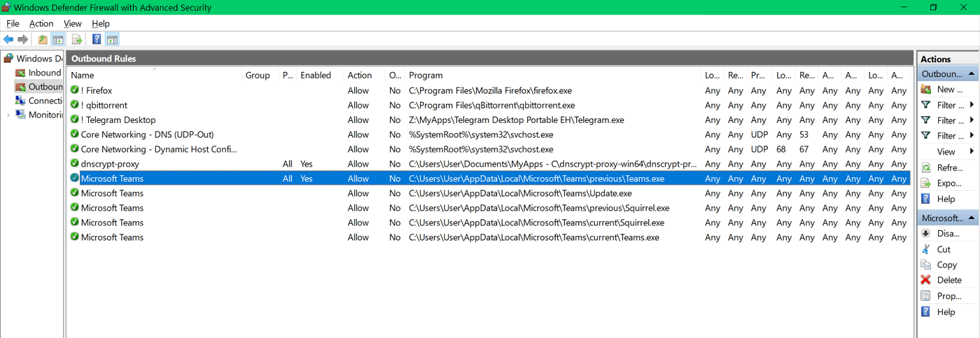Click the Export List toolbar icon

pos(76,39)
